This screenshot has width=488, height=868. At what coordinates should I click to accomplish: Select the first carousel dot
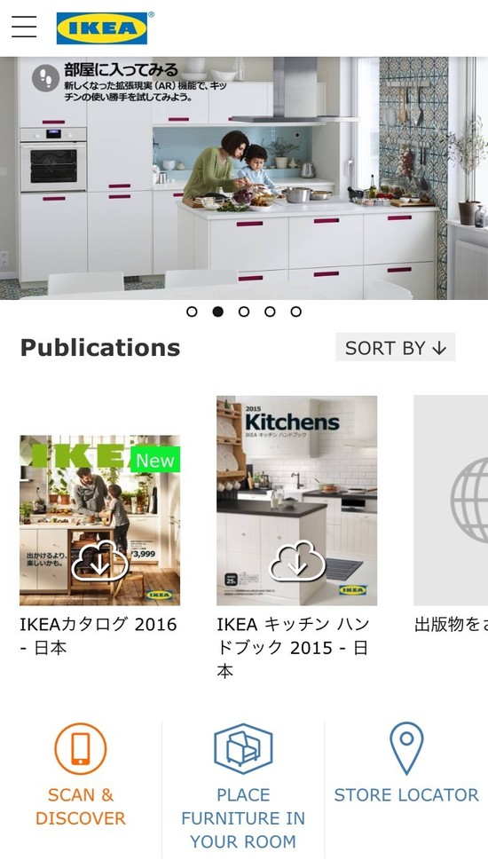pos(192,312)
